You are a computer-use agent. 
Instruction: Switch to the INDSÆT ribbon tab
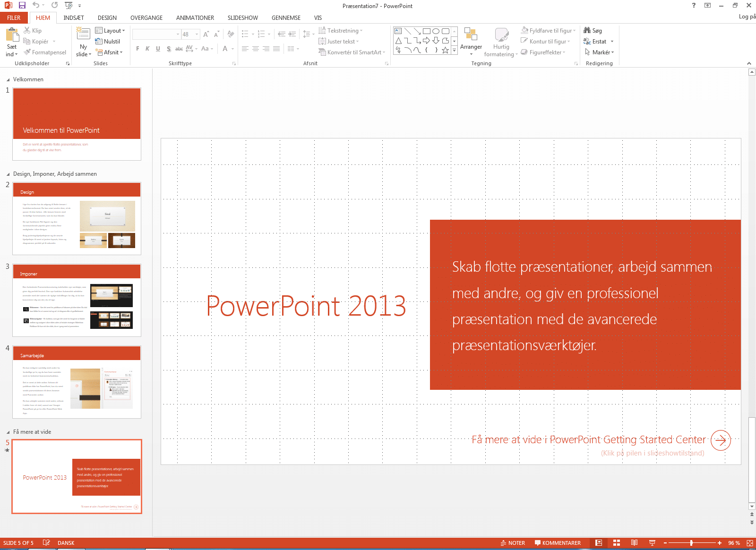(73, 17)
